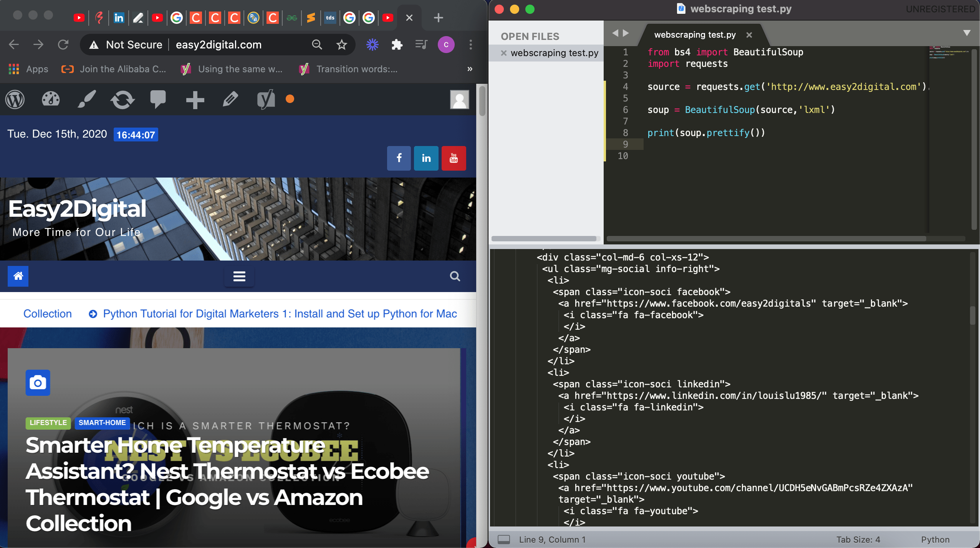Screen dimensions: 980x548
Task: Open the Sublime tab list dropdown arrow
Action: pyautogui.click(x=967, y=33)
